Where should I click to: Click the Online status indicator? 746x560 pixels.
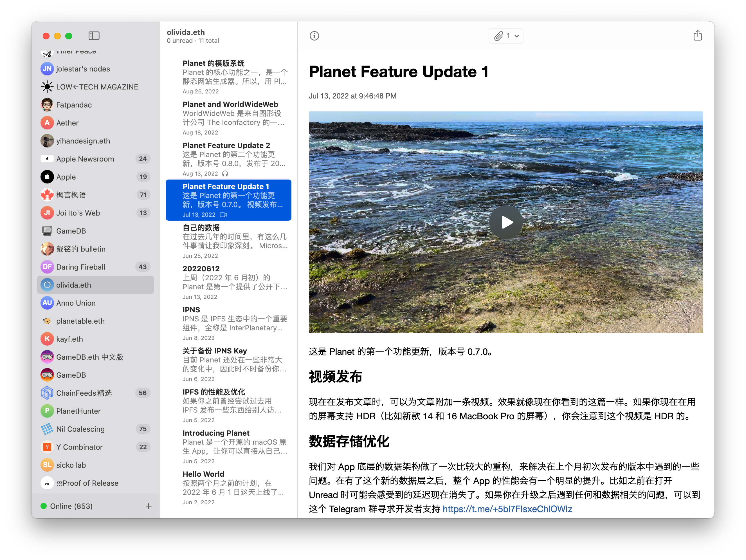coord(44,506)
